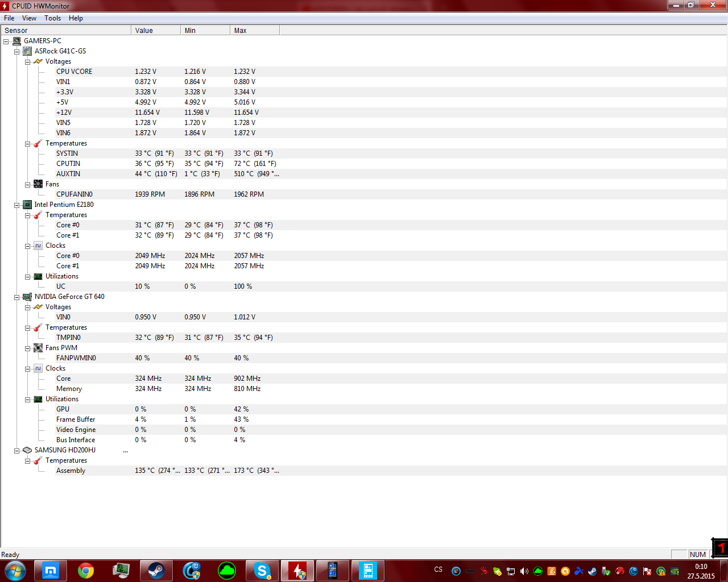Viewport: 728px width, 582px height.
Task: Open the Tools menu
Action: [x=53, y=18]
